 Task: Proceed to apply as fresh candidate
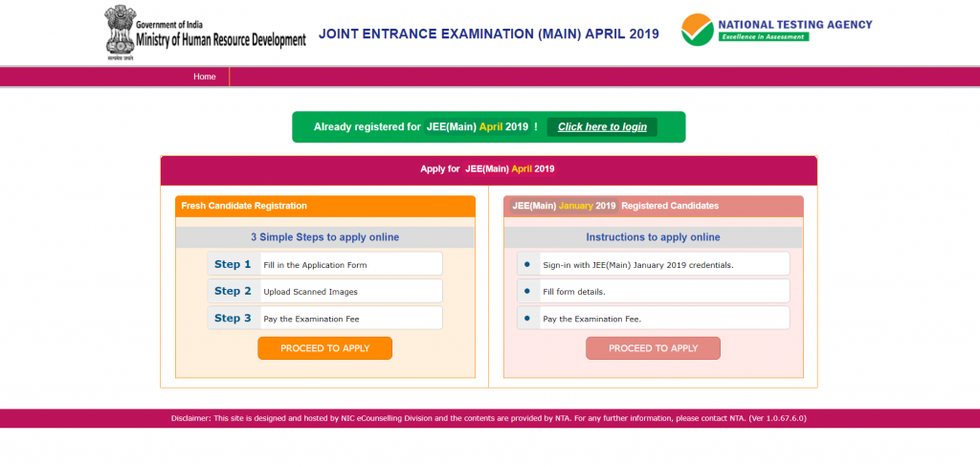(325, 348)
